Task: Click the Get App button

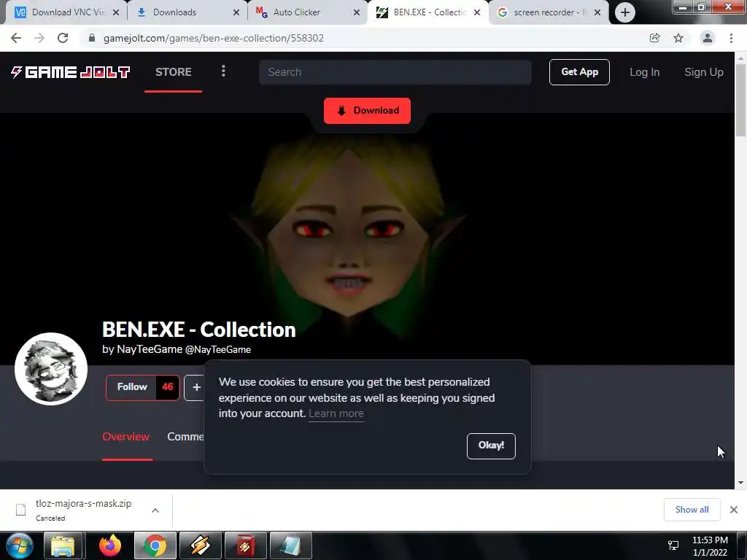Action: pyautogui.click(x=579, y=72)
